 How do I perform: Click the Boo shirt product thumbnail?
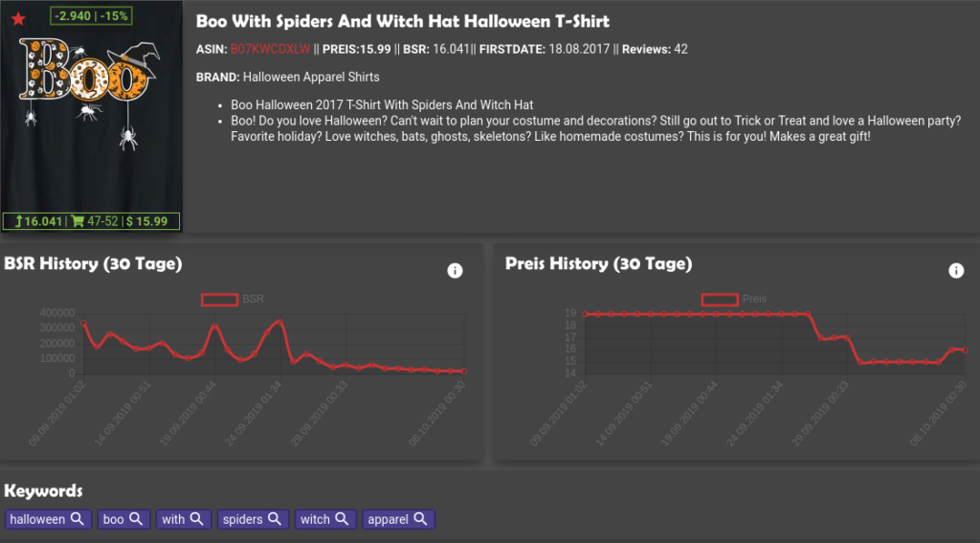click(x=92, y=117)
